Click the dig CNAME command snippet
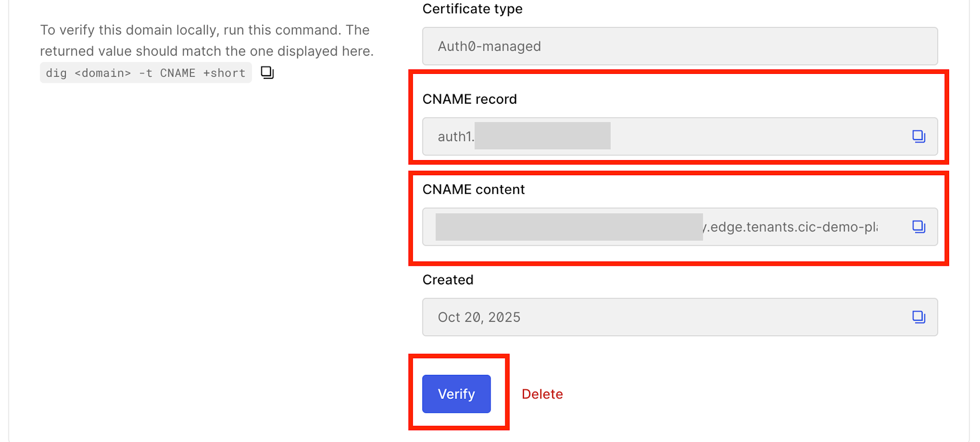The height and width of the screenshot is (442, 980). click(146, 73)
